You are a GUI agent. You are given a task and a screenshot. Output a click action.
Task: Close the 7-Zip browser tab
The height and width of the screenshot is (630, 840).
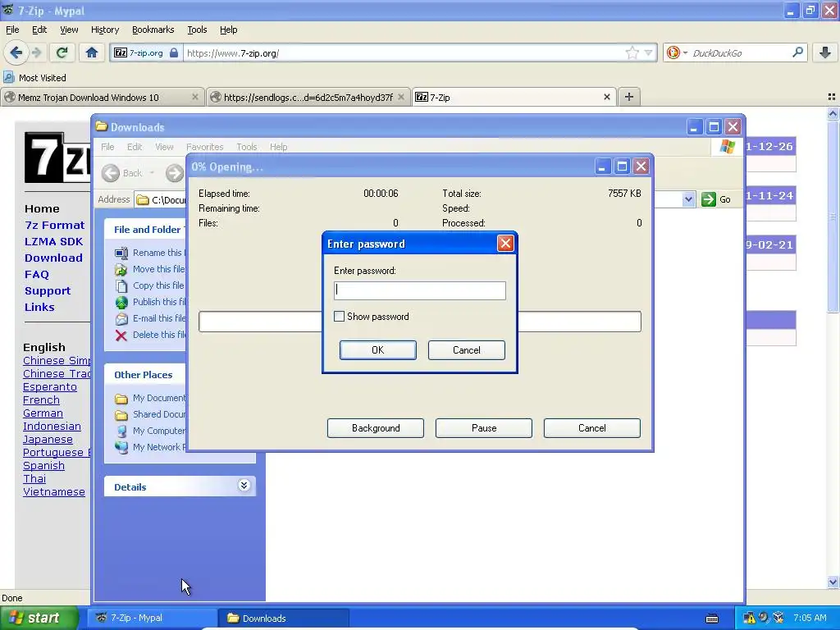tap(606, 97)
